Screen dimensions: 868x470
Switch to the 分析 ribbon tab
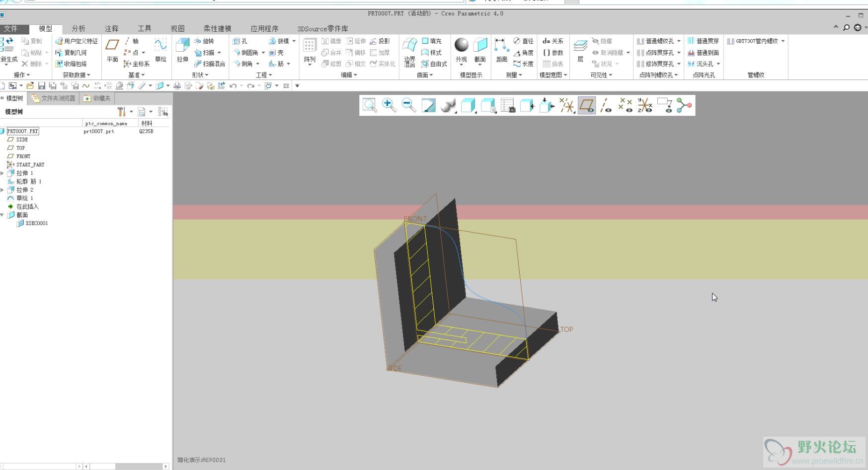(x=78, y=28)
